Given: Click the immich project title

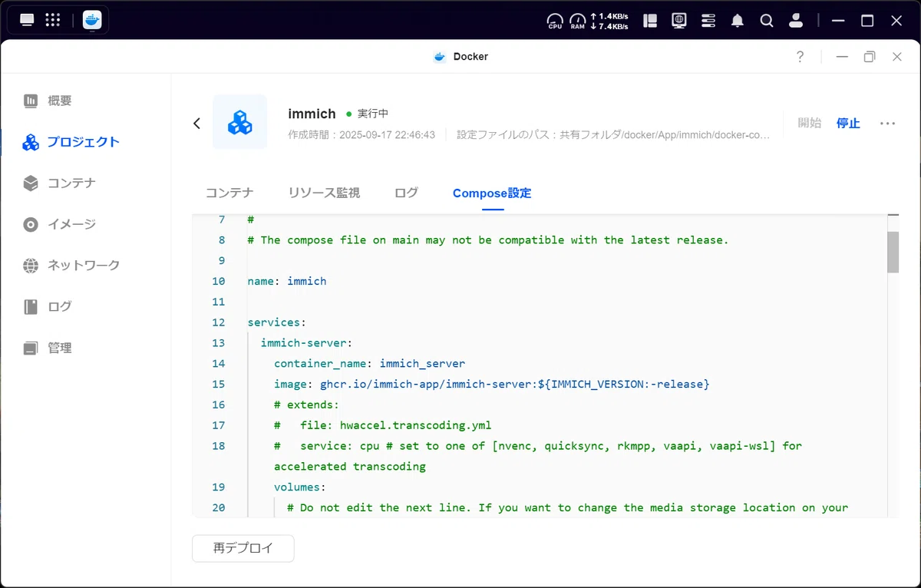Looking at the screenshot, I should pyautogui.click(x=312, y=114).
